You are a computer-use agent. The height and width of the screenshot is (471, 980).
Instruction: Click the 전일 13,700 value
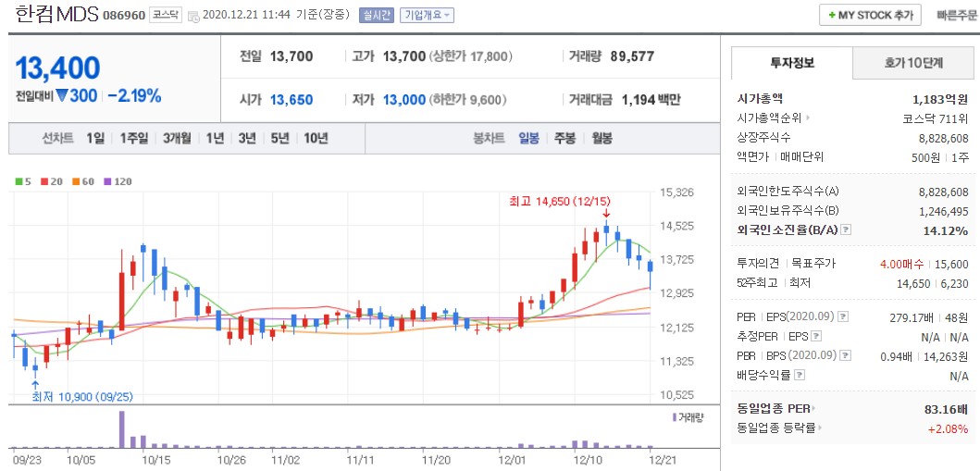292,56
